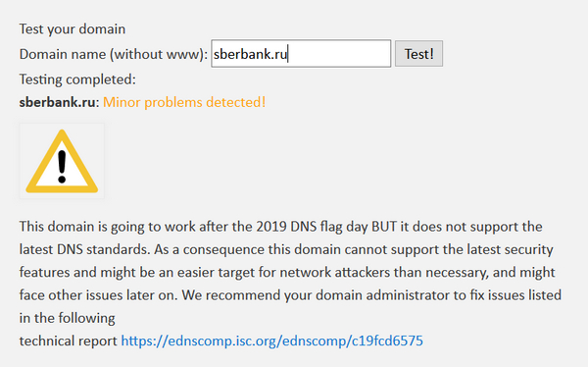Screen dimensions: 588x367
Task: Click the word 'BUT' in the paragraph
Action: [x=384, y=227]
